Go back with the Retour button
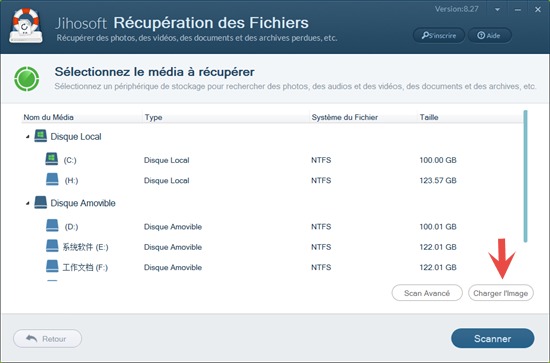Image resolution: width=550 pixels, height=363 pixels. click(47, 338)
